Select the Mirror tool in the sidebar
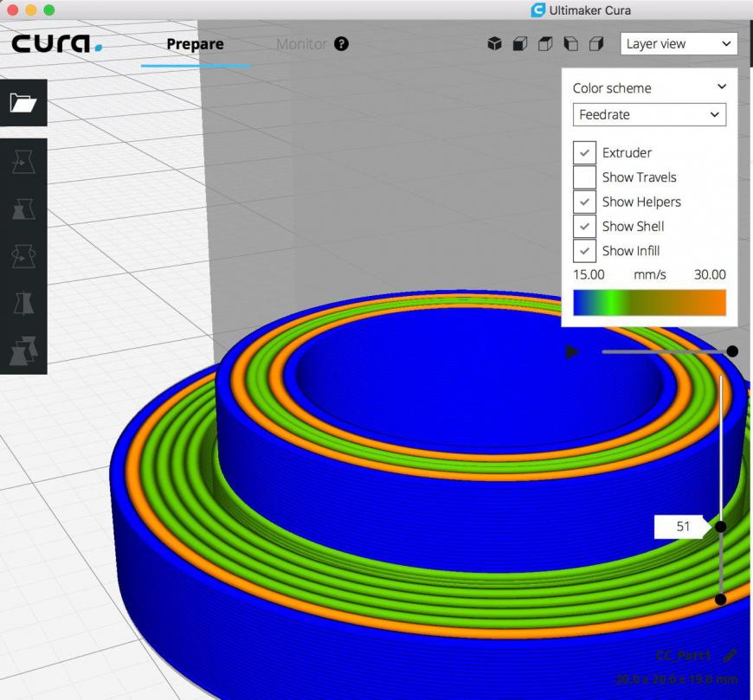This screenshot has width=753, height=700. pos(23,303)
